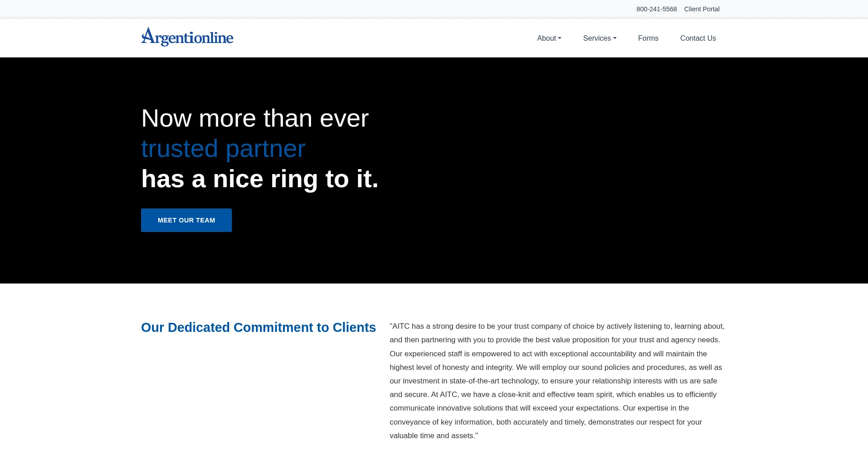Click blank space below the Commitment heading

pos(258,389)
